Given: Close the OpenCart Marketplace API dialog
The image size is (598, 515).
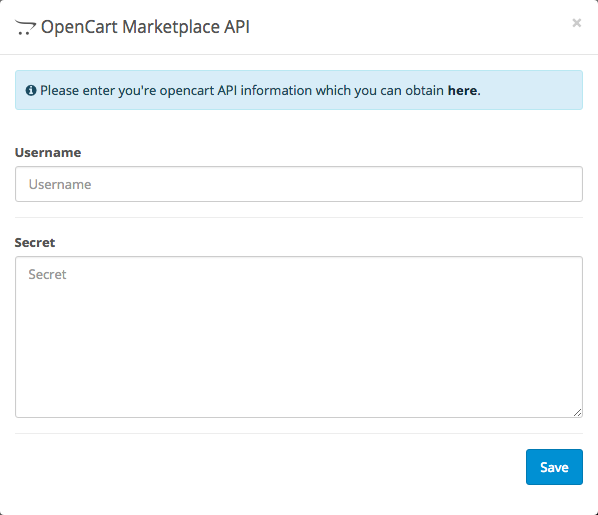Looking at the screenshot, I should (x=576, y=23).
